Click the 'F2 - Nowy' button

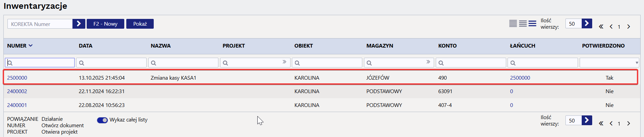(105, 24)
